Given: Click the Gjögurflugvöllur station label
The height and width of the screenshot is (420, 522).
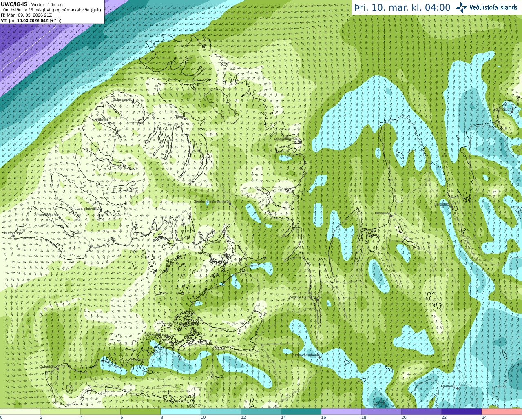Looking at the screenshot, I should [287, 139].
